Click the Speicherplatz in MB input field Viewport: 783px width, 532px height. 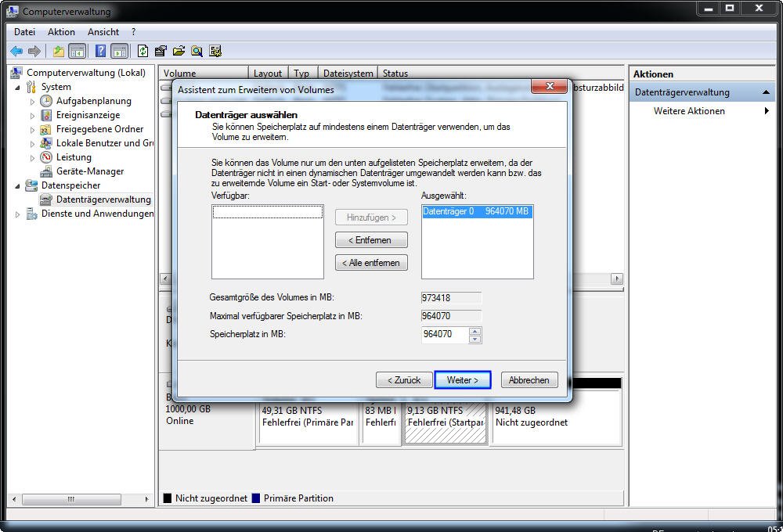coord(445,334)
